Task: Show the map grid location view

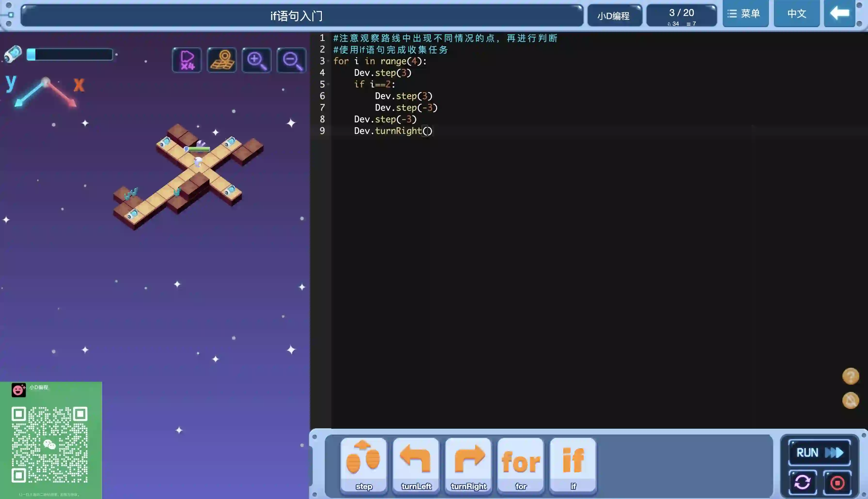Action: click(222, 60)
